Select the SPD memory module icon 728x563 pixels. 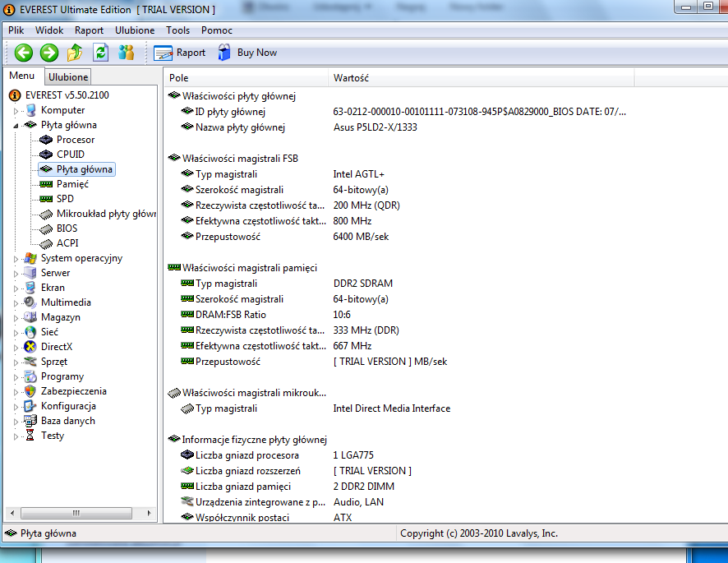[46, 199]
